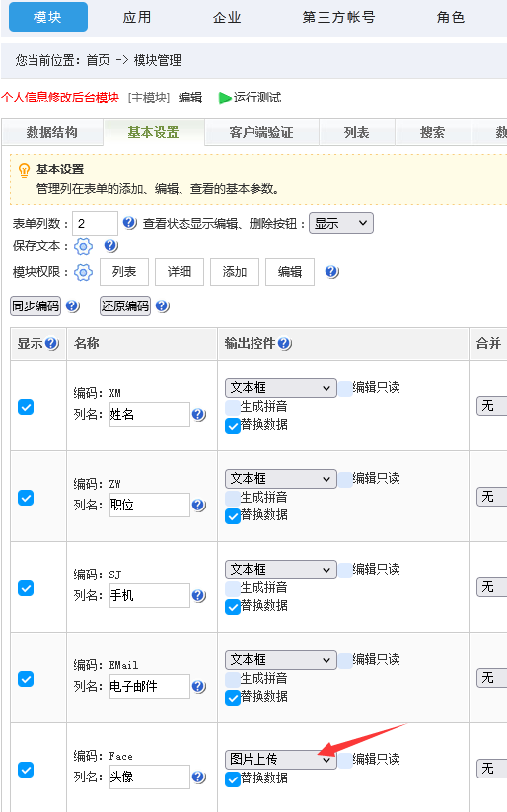
Task: Open the 图片上传 output control dropdown
Action: tap(281, 760)
